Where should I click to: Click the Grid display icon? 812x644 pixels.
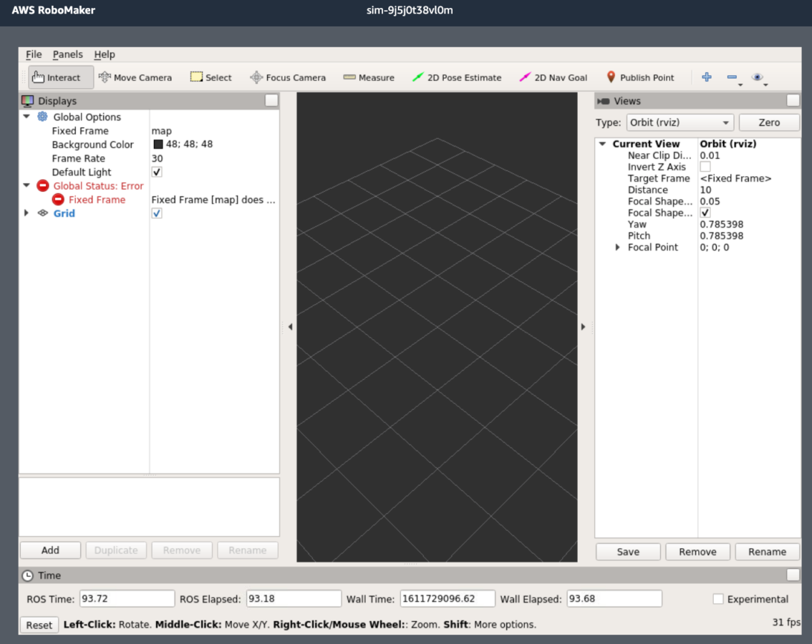43,213
